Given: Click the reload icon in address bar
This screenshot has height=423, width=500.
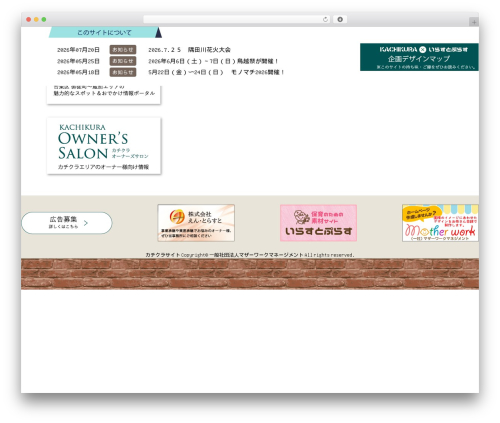Looking at the screenshot, I should pos(325,19).
